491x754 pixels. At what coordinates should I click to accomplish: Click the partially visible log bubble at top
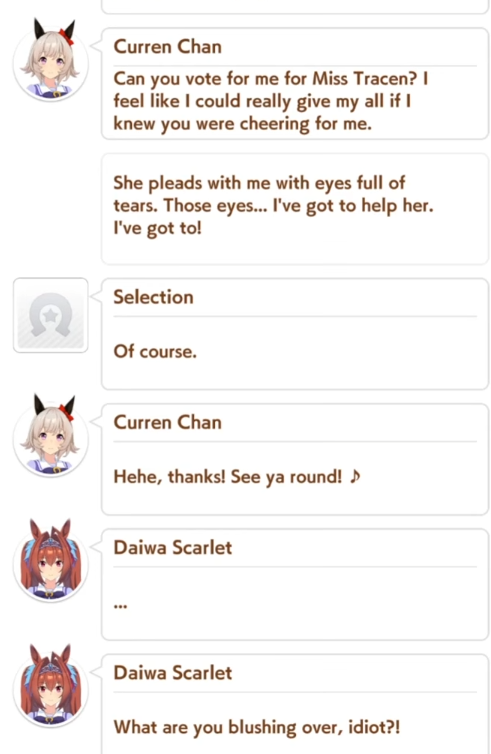click(295, 7)
